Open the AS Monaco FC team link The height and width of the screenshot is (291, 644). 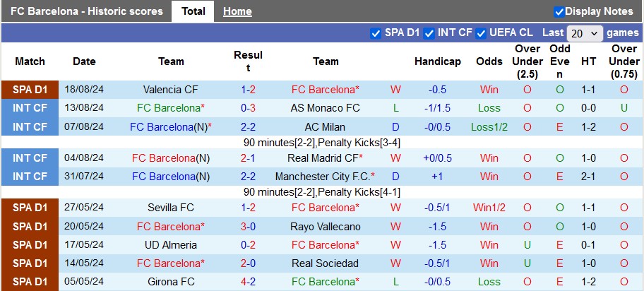pos(325,108)
